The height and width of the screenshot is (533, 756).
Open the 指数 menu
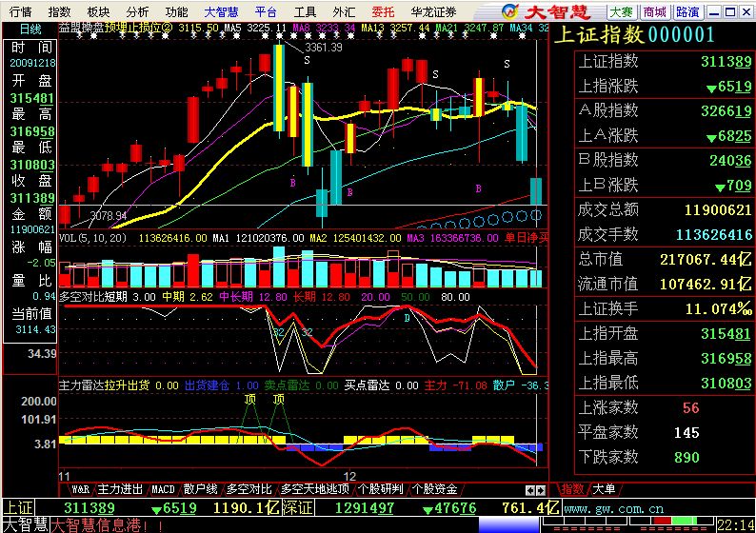point(59,11)
